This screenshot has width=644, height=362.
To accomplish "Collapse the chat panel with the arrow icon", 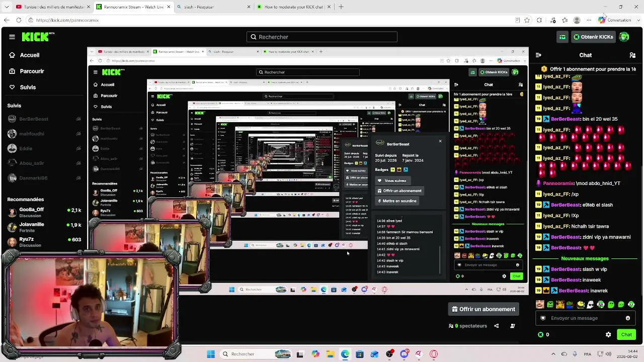I will (x=538, y=55).
